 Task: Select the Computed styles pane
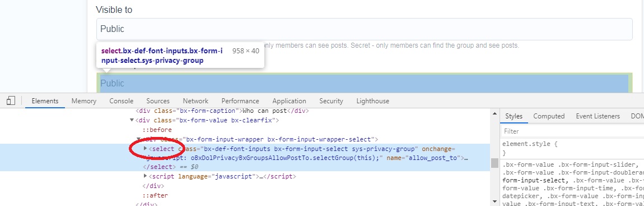pyautogui.click(x=549, y=116)
